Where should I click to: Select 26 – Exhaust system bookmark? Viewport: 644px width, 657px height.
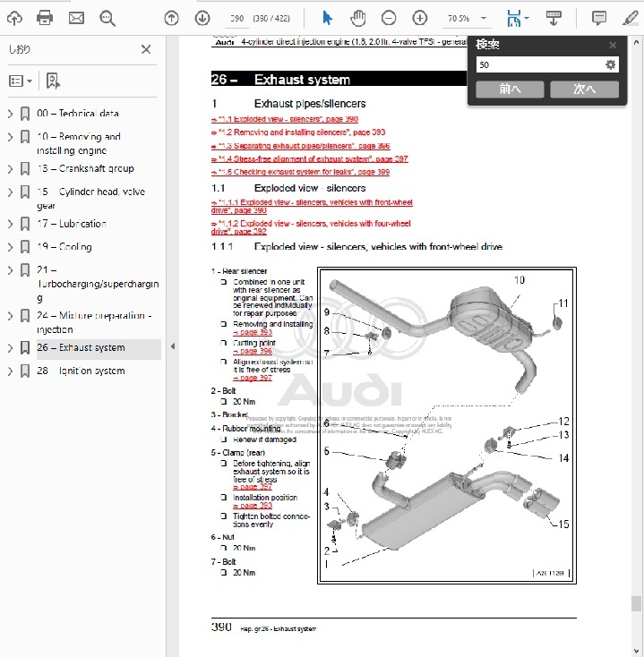tap(81, 348)
